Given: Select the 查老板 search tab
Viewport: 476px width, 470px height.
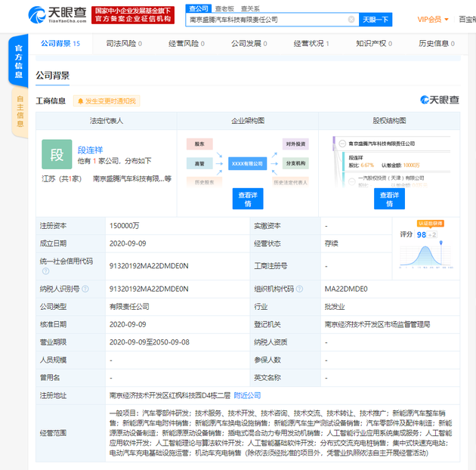Looking at the screenshot, I should click(224, 9).
